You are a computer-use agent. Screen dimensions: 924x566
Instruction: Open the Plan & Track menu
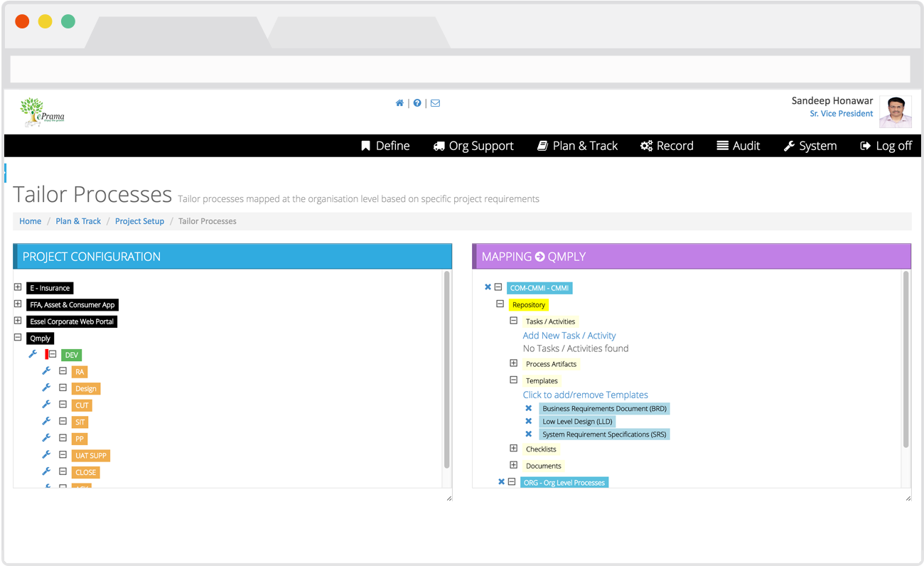point(577,146)
